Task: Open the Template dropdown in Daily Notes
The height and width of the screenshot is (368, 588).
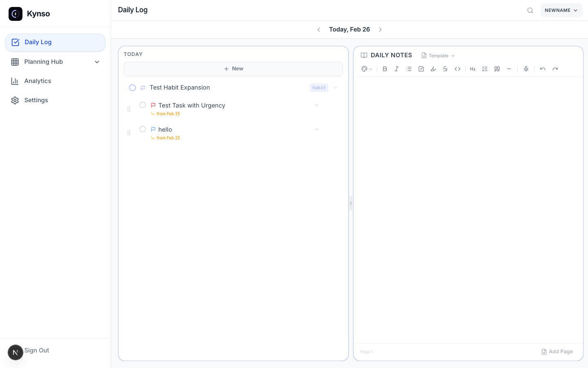Action: (x=438, y=55)
